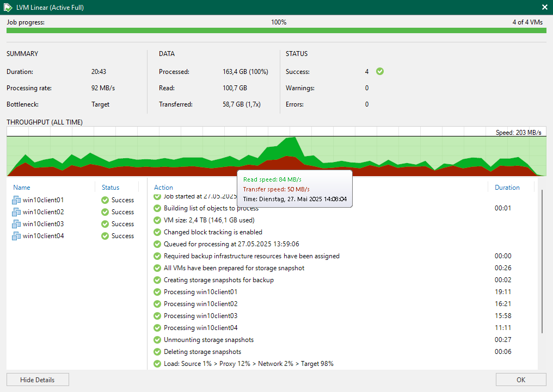Click checkmark icon next to Processing win10client03
Screen dimensions: 553x392
point(157,316)
